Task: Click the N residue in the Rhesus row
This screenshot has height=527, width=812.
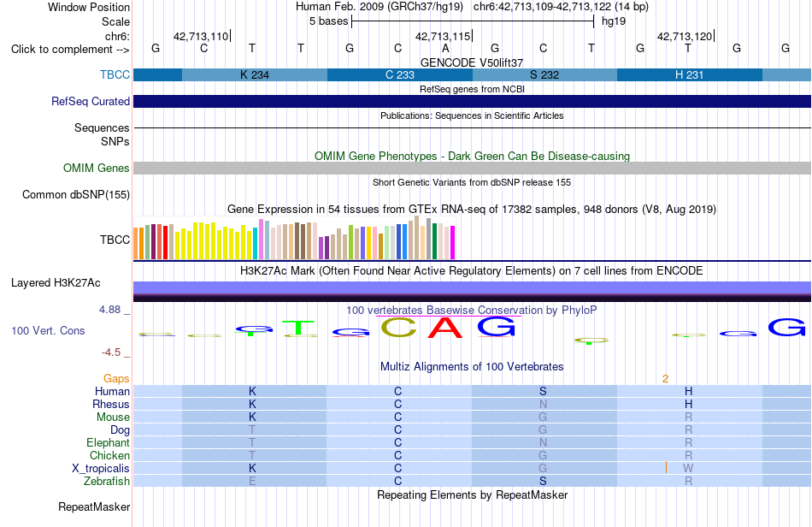Action: click(543, 404)
